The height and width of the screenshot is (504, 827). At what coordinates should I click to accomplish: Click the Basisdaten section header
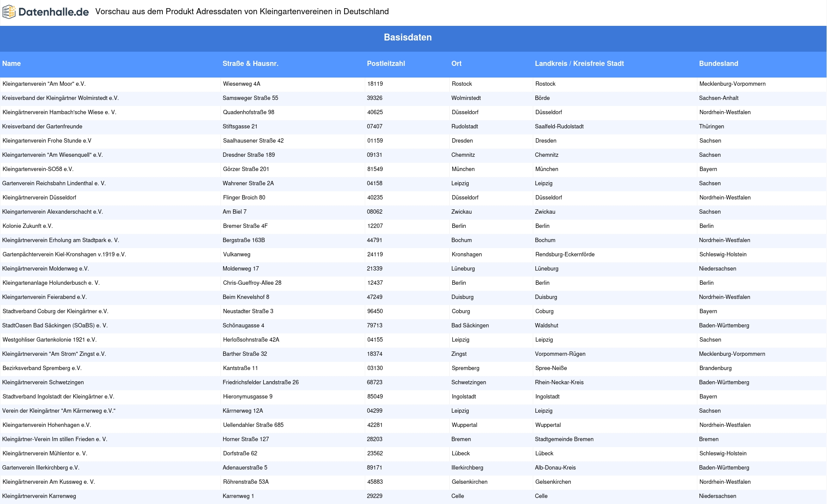[x=408, y=37]
